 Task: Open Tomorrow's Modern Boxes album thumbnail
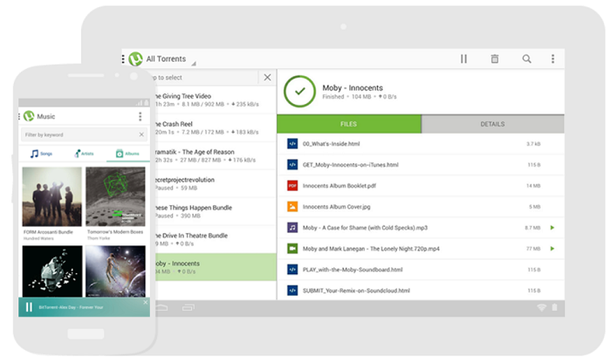(115, 196)
